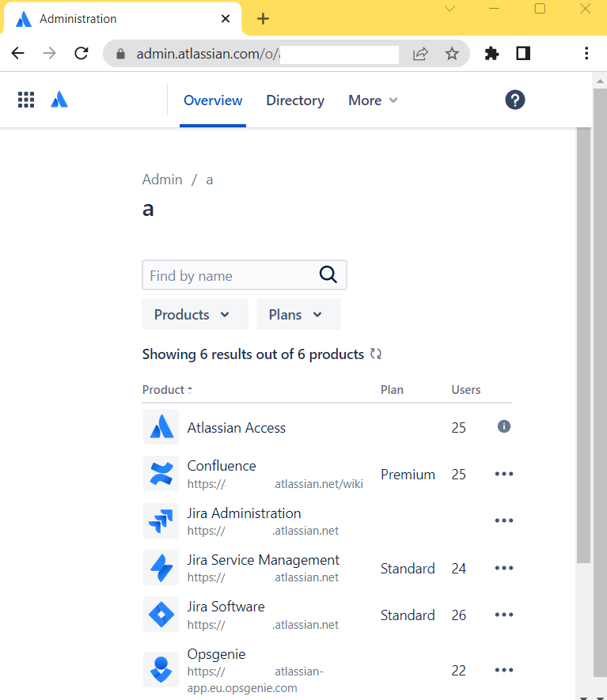Screen dimensions: 607x700
Task: Open more actions for Jira Administration
Action: [x=504, y=520]
